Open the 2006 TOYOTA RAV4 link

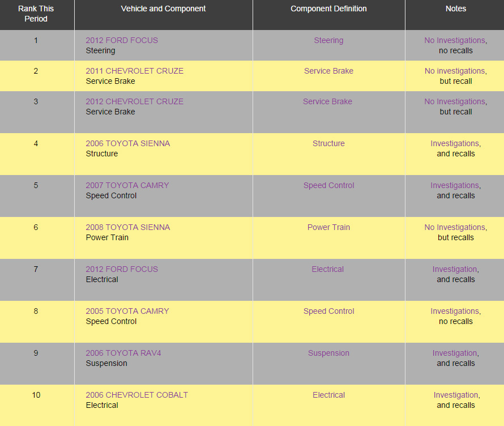point(123,353)
